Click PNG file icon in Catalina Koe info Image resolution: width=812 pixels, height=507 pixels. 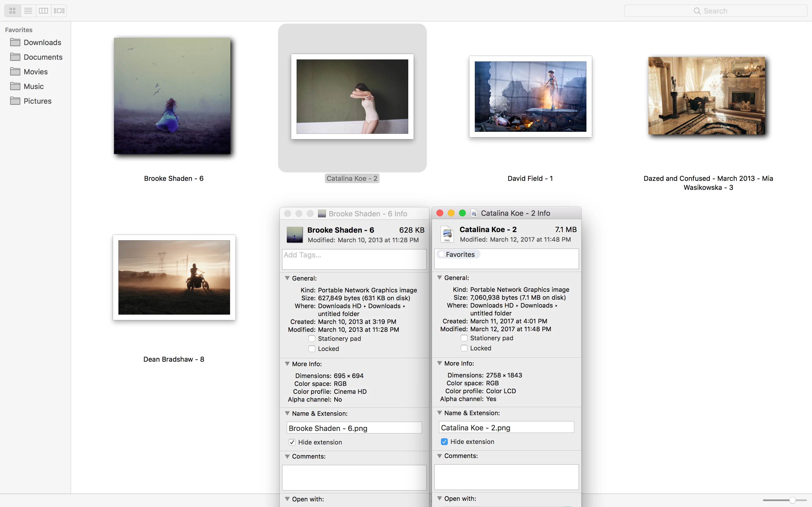click(447, 234)
